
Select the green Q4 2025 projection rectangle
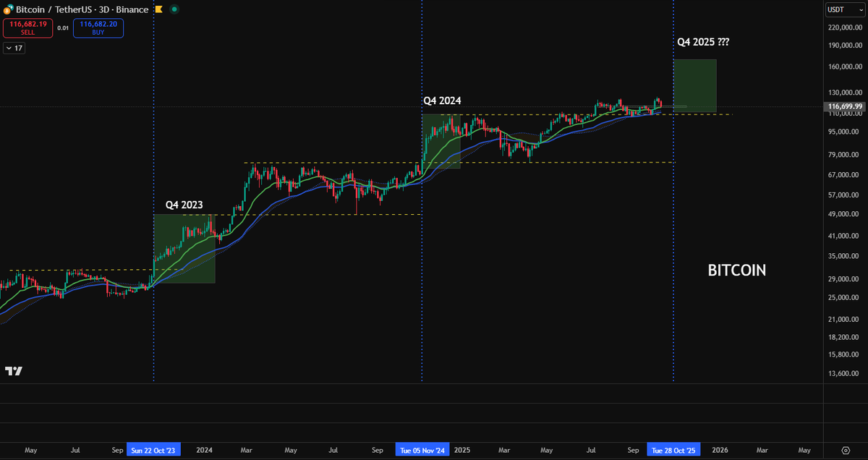click(x=695, y=86)
